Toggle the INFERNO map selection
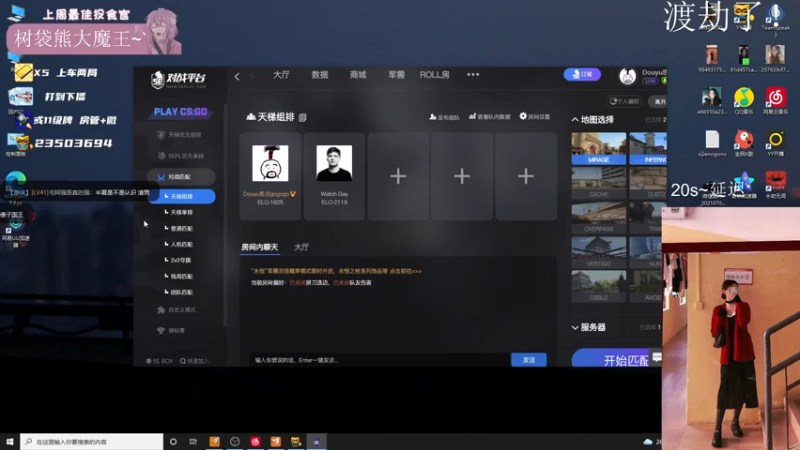This screenshot has height=450, width=800. 648,148
